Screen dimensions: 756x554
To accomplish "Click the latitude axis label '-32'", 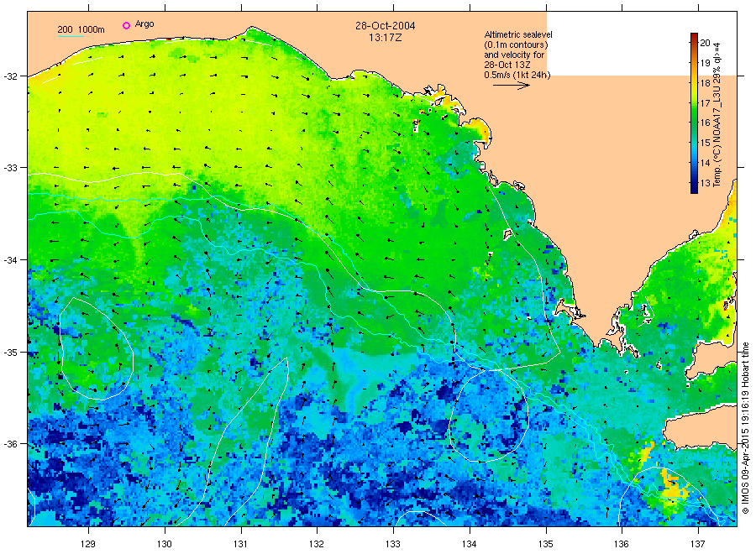I will pos(10,76).
